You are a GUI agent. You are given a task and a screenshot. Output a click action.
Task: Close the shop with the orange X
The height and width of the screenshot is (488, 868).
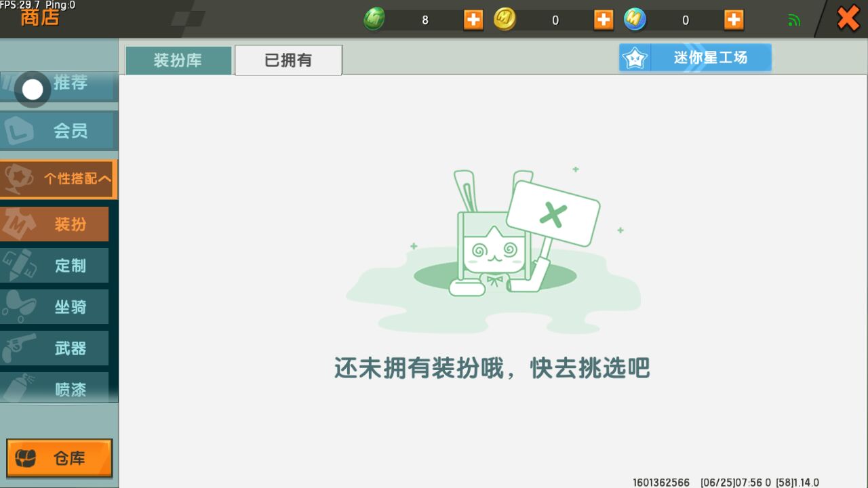[848, 18]
